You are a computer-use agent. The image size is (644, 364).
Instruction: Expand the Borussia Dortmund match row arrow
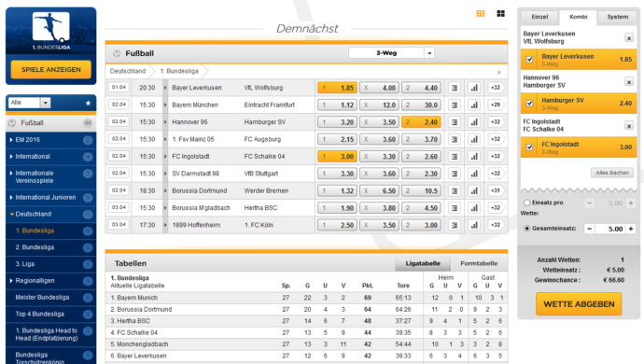[165, 190]
